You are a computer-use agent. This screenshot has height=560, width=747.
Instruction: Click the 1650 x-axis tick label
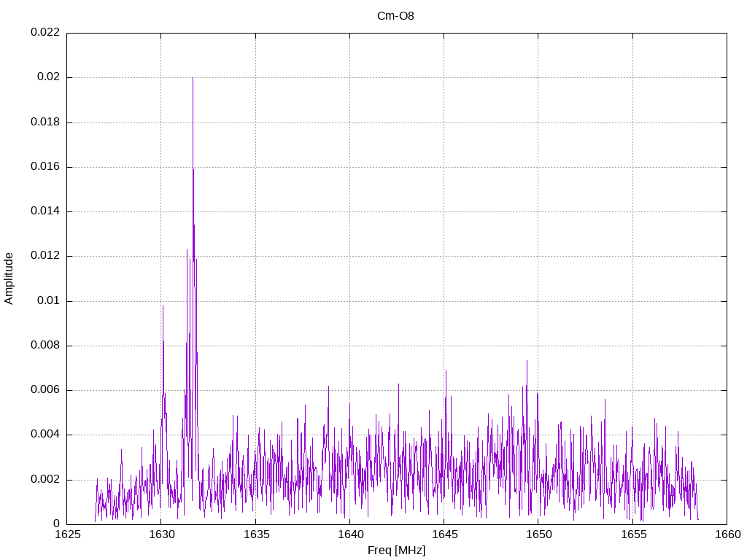(x=538, y=534)
